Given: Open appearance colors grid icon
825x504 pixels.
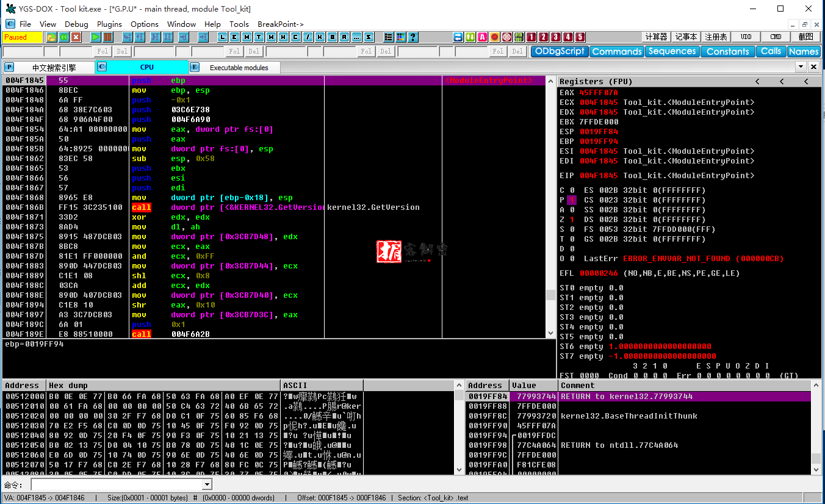Looking at the screenshot, I should (x=401, y=37).
